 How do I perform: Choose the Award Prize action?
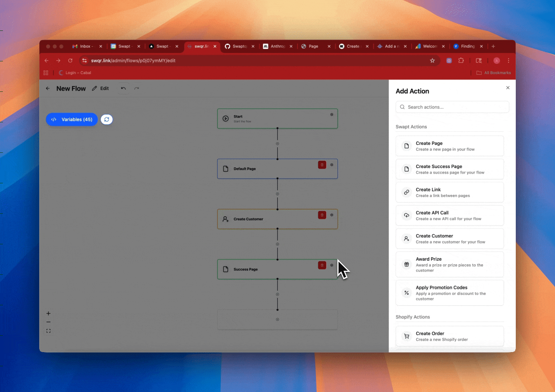(x=449, y=265)
